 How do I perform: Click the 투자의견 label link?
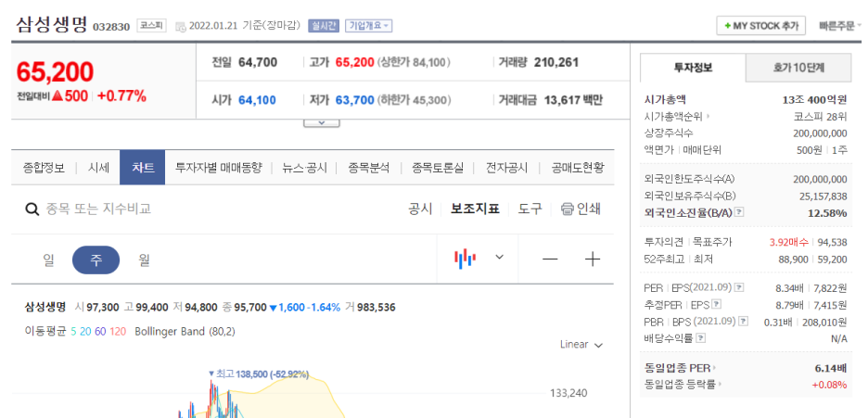coord(663,242)
